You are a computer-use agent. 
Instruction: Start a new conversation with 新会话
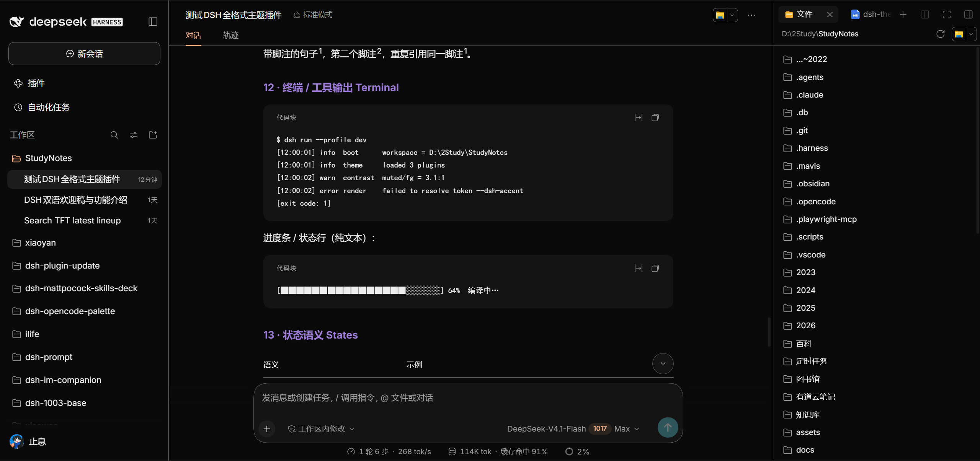(84, 54)
